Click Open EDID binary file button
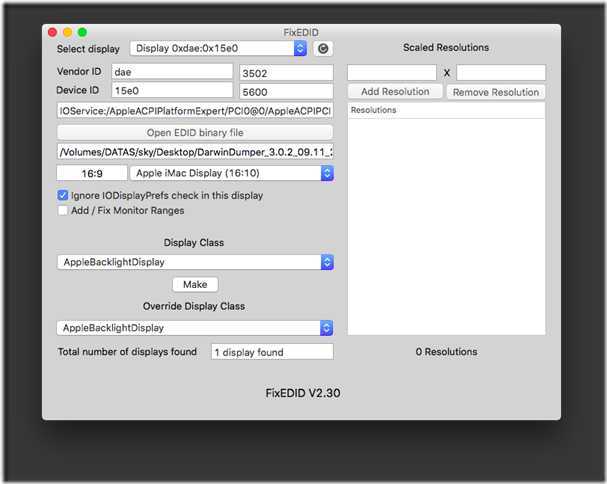This screenshot has width=607, height=484. click(x=195, y=132)
